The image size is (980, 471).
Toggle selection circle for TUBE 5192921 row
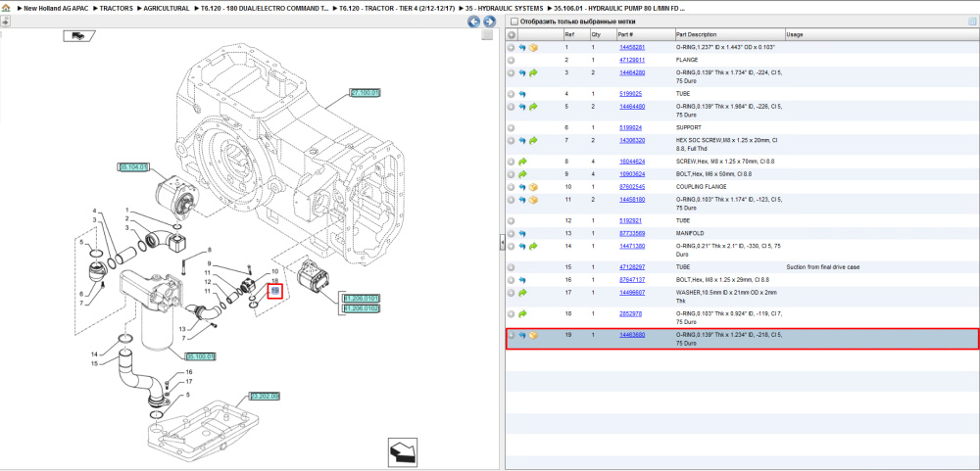(x=512, y=220)
